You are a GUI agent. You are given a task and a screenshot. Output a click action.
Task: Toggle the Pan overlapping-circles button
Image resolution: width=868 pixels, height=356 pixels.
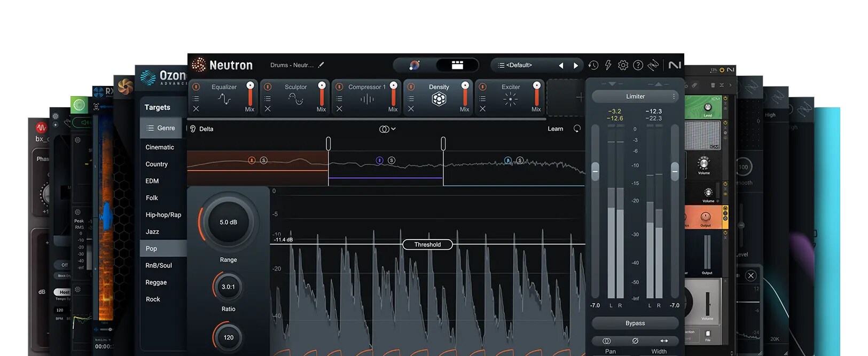607,341
